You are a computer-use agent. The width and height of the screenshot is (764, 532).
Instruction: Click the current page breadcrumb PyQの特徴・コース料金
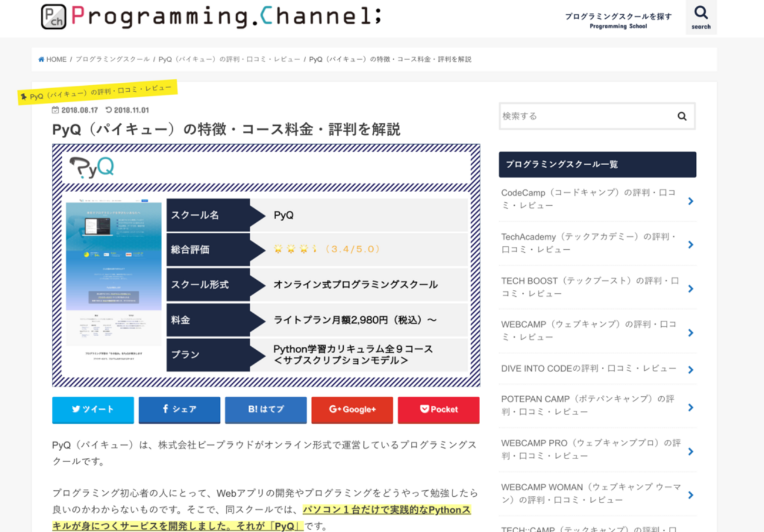[390, 59]
